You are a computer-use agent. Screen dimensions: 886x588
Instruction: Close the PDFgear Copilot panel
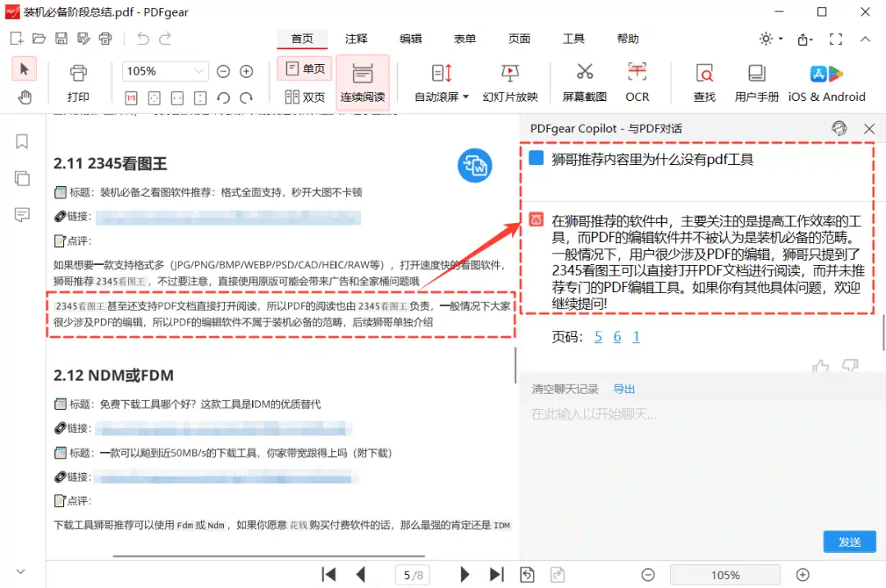coord(869,129)
